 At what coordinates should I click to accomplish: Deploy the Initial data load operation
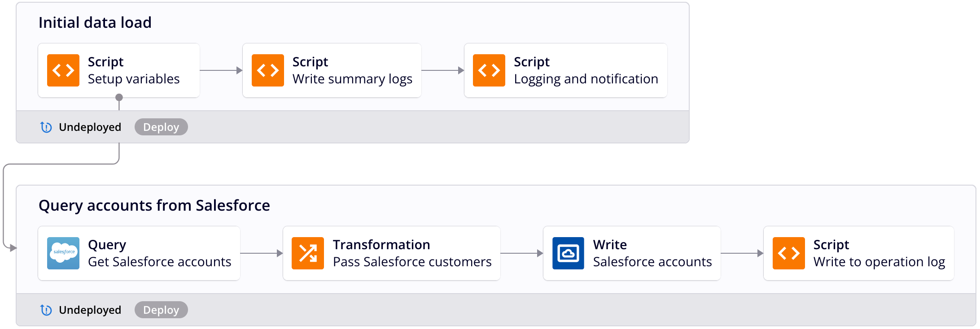tap(161, 127)
